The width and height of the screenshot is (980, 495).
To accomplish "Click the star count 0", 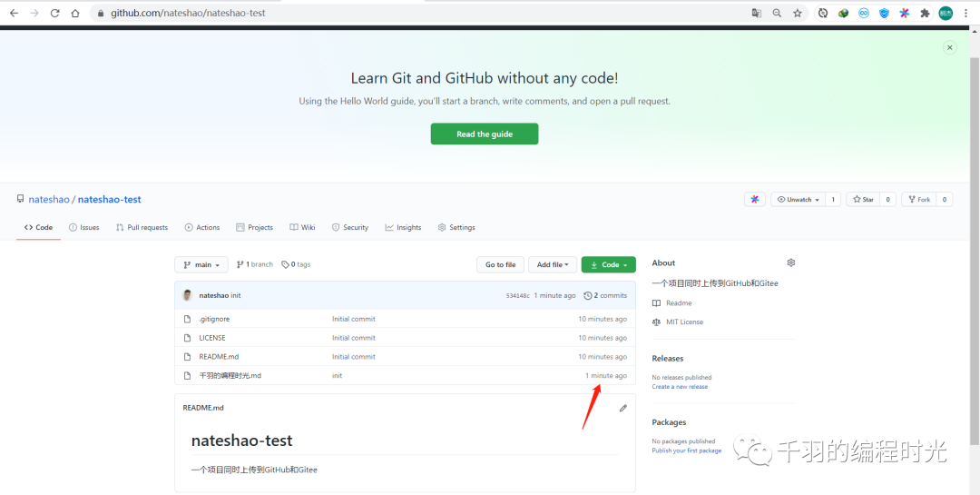I will (887, 199).
